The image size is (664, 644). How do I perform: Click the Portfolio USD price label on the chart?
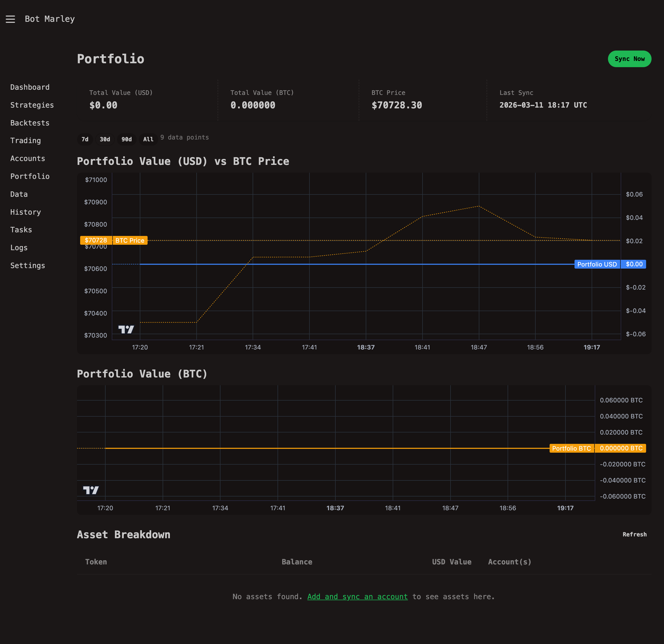tap(597, 264)
